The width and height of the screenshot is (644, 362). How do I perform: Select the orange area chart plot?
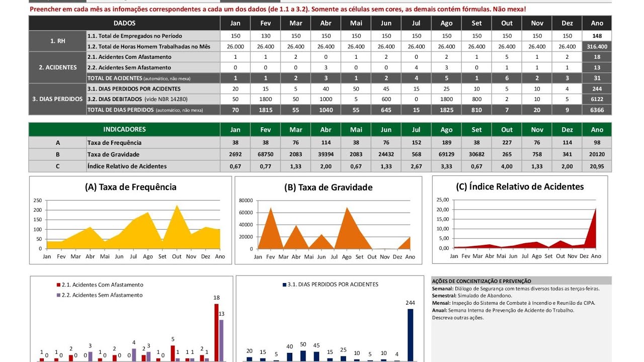click(334, 228)
